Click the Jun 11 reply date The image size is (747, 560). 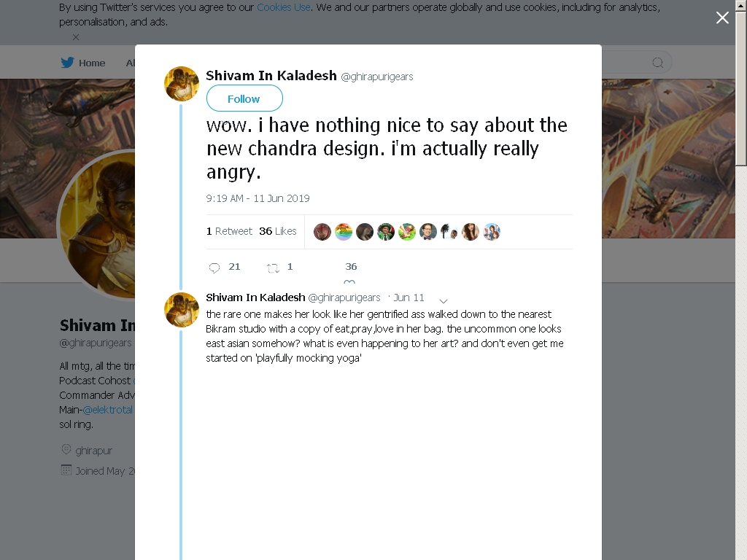409,297
